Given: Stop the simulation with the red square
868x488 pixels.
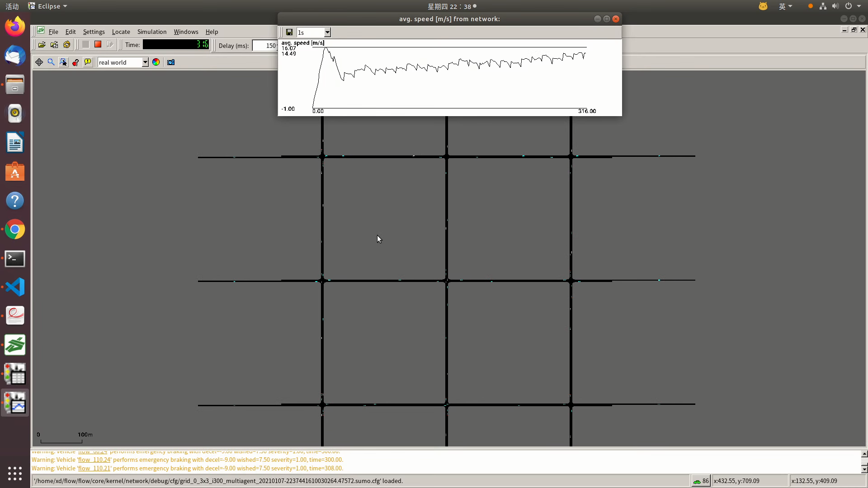Looking at the screenshot, I should [98, 45].
